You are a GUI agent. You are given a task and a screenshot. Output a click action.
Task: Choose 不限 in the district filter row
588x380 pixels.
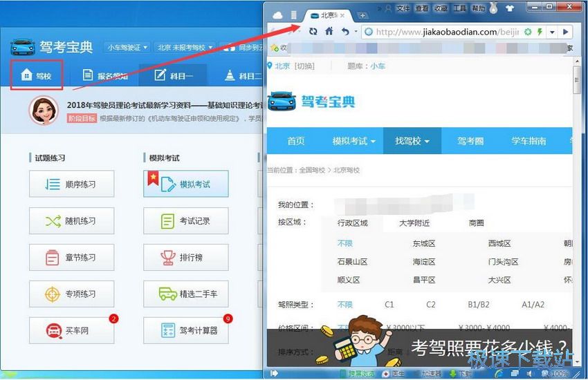point(344,243)
